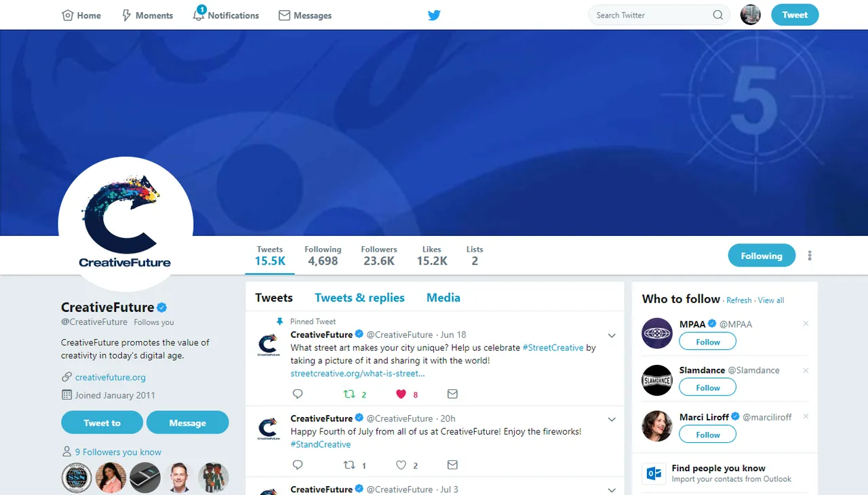Open the 20h timestamp of the July tweet
This screenshot has height=495, width=868.
pyautogui.click(x=448, y=418)
